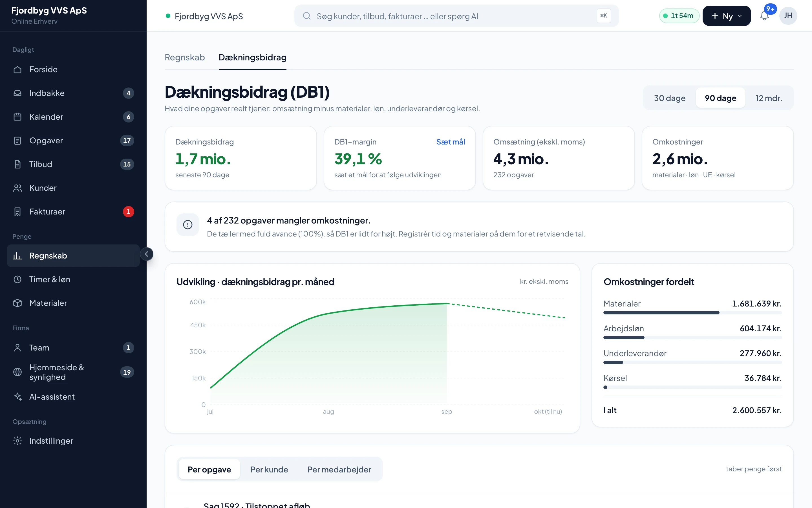Click the Kalender calendar icon
The width and height of the screenshot is (812, 508).
pyautogui.click(x=17, y=117)
